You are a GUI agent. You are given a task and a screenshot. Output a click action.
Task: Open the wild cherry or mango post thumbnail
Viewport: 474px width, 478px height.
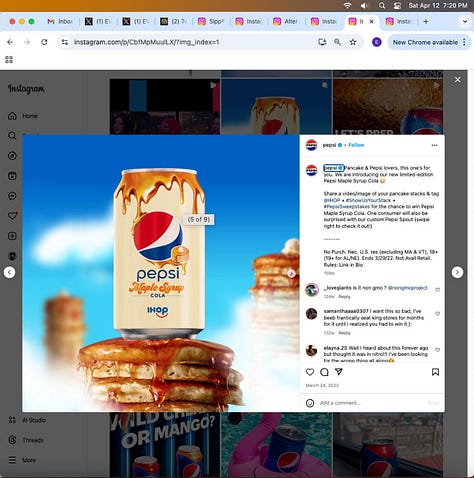[165, 444]
